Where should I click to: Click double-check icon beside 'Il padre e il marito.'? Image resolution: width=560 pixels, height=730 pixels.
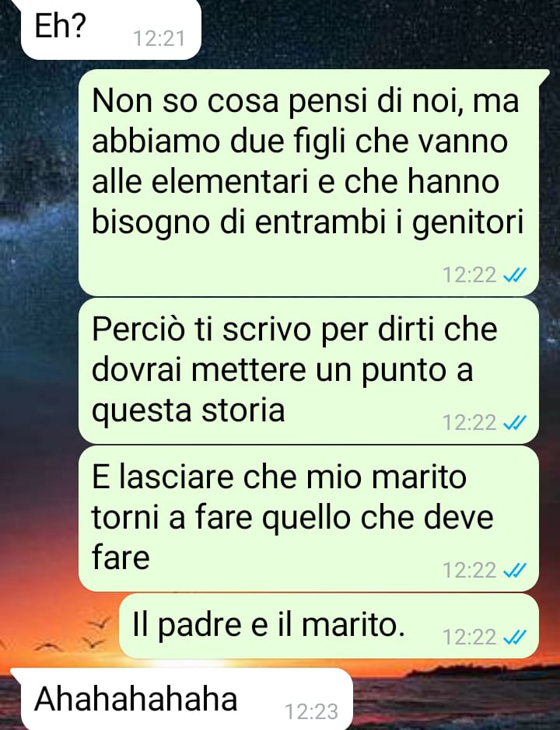[x=515, y=637]
